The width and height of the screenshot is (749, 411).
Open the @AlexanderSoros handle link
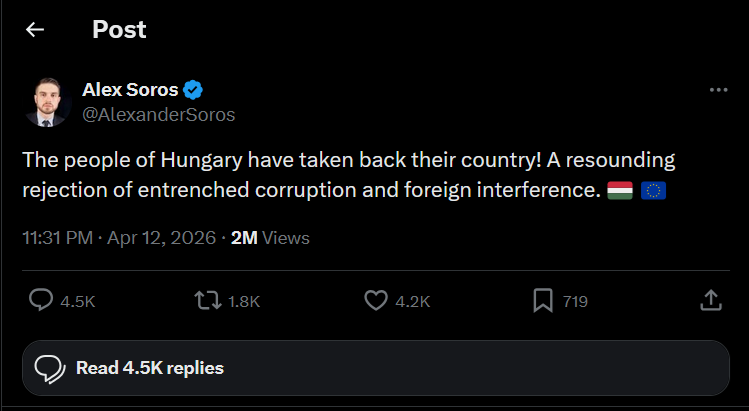click(158, 114)
